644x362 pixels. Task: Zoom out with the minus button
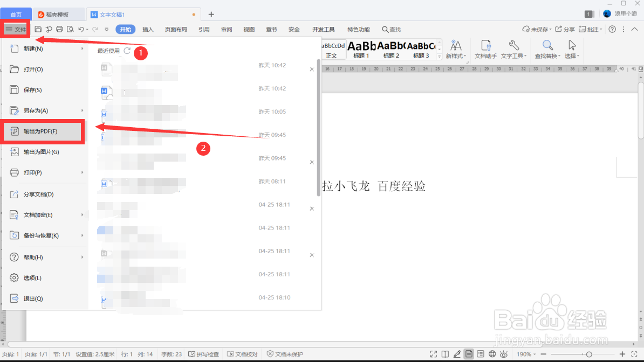pos(543,354)
